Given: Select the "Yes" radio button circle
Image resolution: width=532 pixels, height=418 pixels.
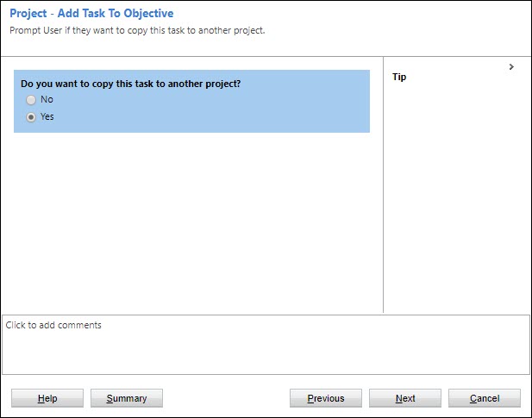Looking at the screenshot, I should [32, 117].
